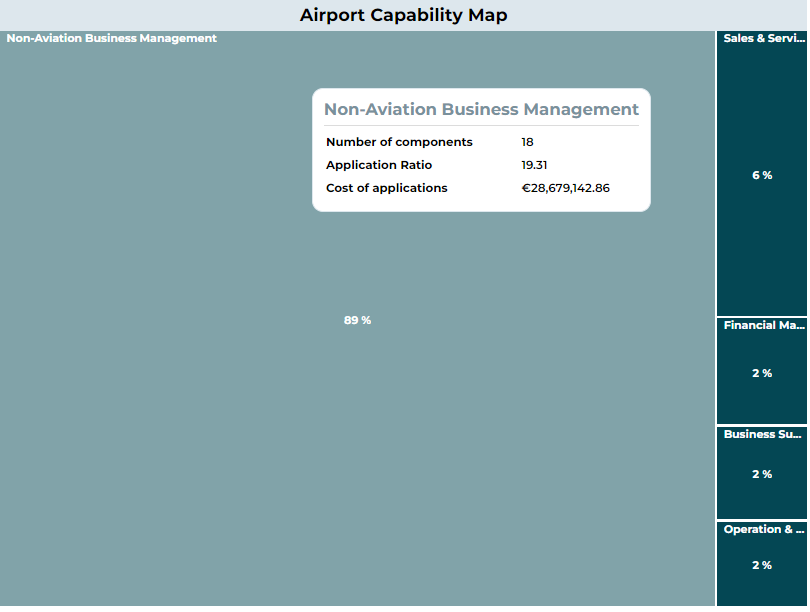Click the Airport Capability Map title

tap(403, 15)
